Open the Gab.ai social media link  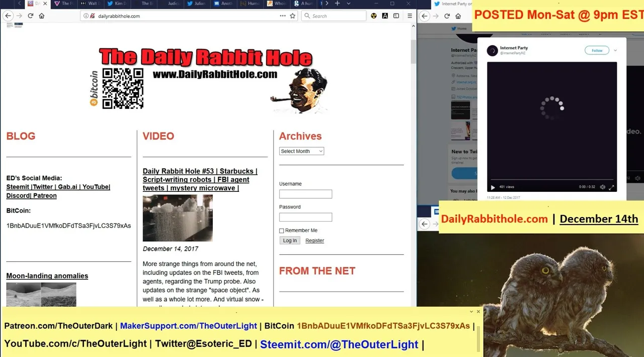67,187
